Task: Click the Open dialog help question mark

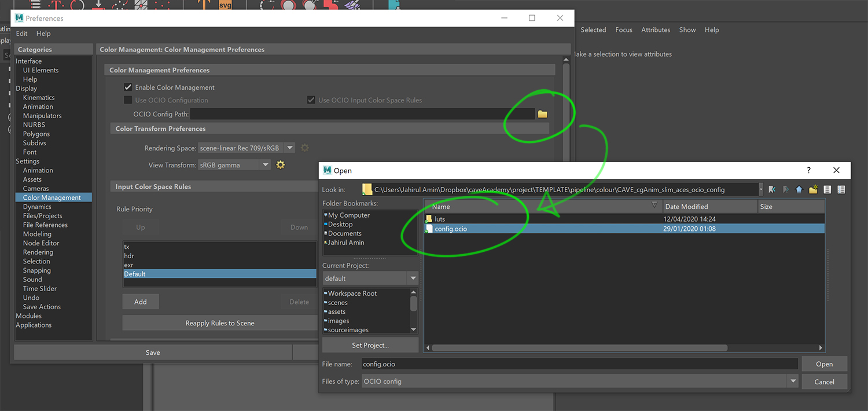Action: point(808,170)
